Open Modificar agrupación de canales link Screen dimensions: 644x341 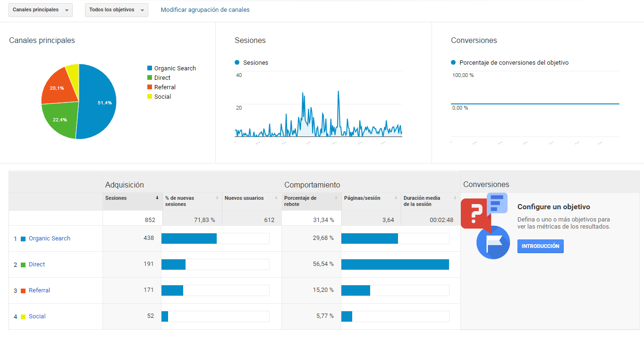205,10
